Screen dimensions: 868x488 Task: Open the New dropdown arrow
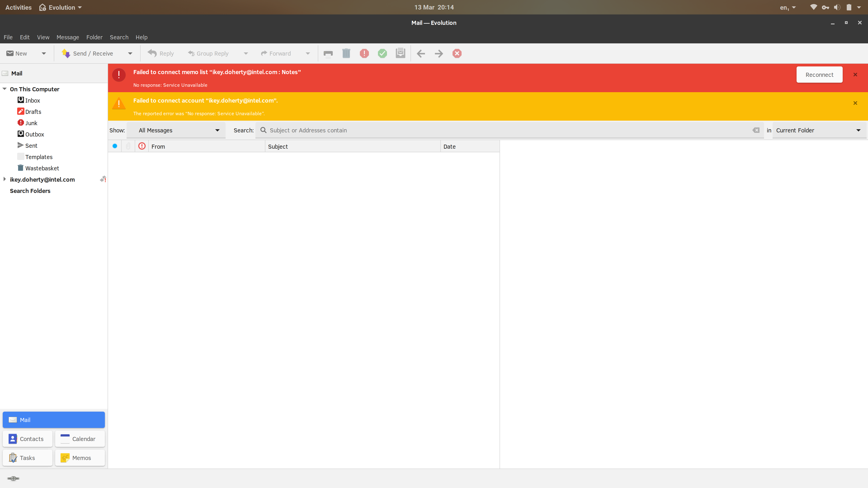coord(44,54)
